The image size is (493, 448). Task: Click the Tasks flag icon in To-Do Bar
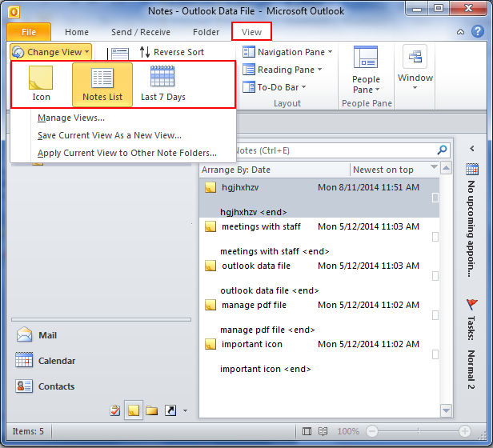pyautogui.click(x=472, y=304)
